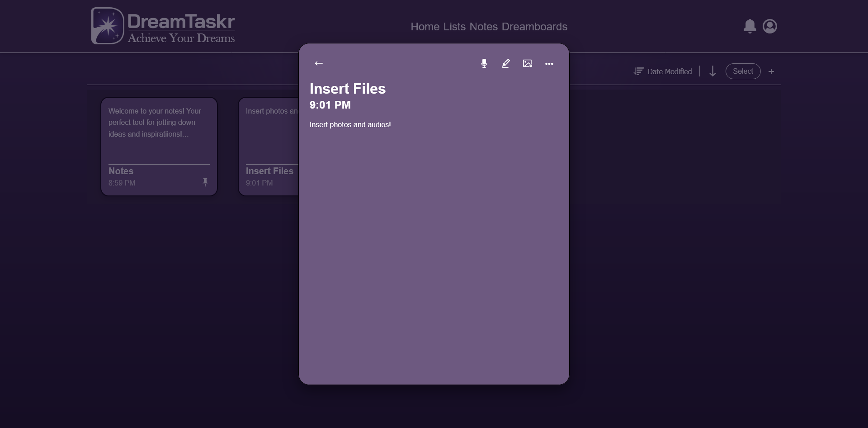The width and height of the screenshot is (868, 428).
Task: Open the notifications bell
Action: click(750, 26)
